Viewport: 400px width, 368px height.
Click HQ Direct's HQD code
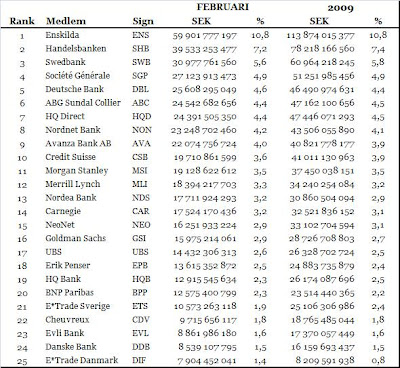point(142,116)
